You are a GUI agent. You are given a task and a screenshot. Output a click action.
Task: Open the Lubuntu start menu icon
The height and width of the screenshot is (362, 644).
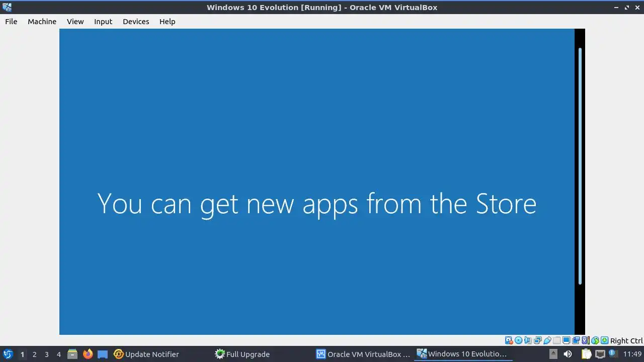click(x=8, y=354)
